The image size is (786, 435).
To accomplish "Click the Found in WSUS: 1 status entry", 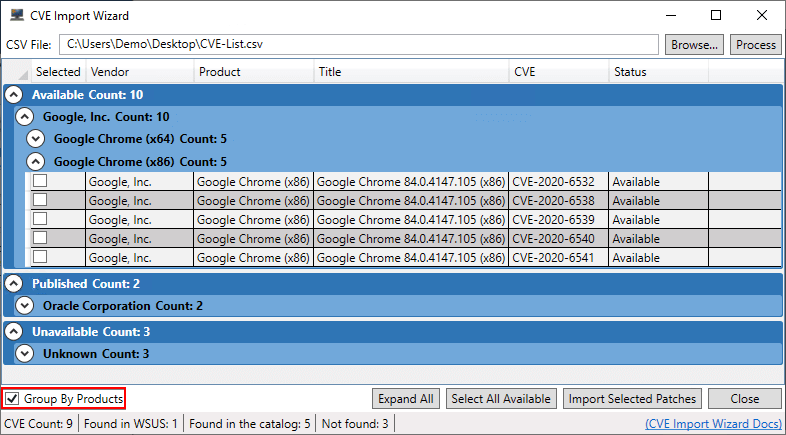I will pos(131,424).
